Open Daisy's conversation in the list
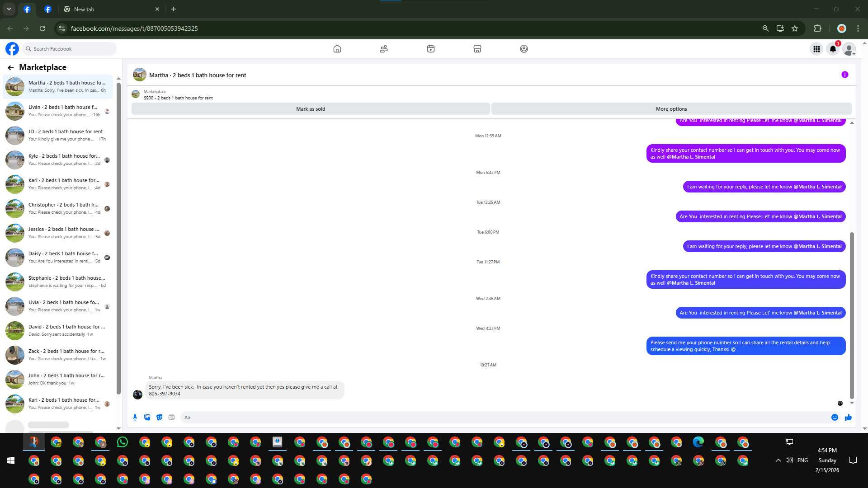This screenshot has width=868, height=488. [58, 257]
